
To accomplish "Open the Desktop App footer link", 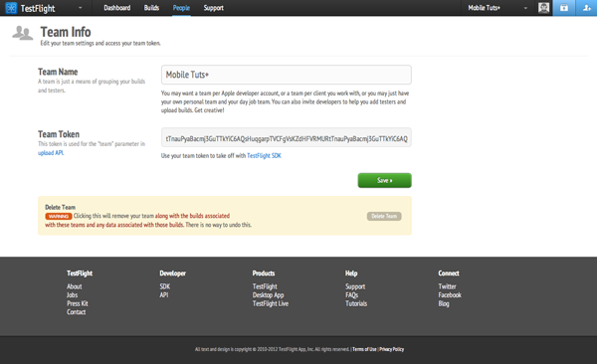I will [x=268, y=294].
